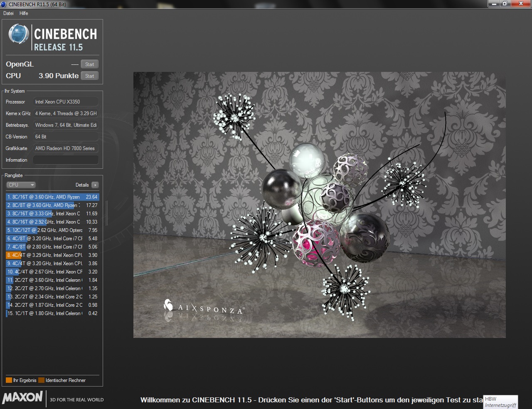The width and height of the screenshot is (532, 409).
Task: Click the HBW Internetzugriff tooltip
Action: point(501,402)
